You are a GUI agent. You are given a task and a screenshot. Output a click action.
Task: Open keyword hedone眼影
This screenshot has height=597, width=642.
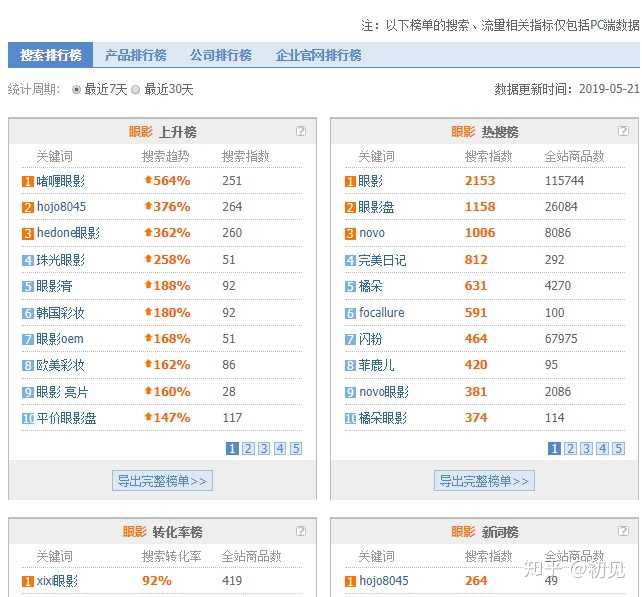point(68,233)
